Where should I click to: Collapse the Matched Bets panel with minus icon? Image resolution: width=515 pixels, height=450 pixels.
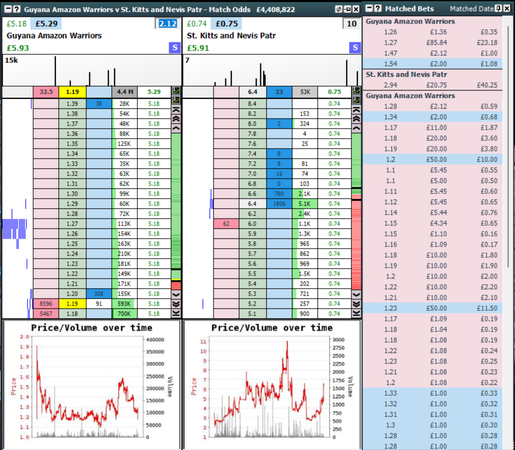point(369,8)
